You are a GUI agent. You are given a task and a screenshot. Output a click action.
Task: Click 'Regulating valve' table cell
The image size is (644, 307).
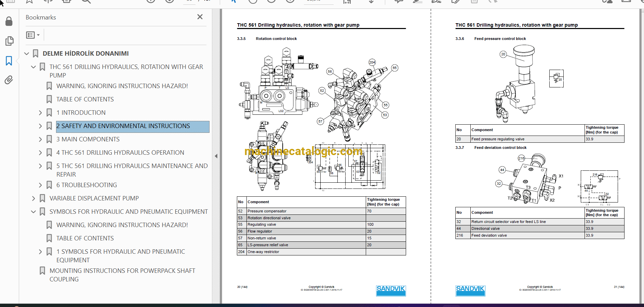click(306, 224)
